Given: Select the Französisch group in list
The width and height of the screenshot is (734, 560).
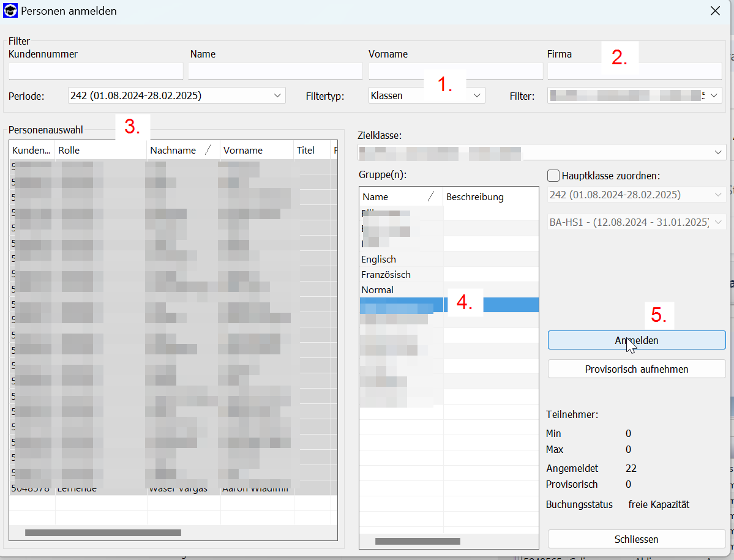Looking at the screenshot, I should point(386,275).
